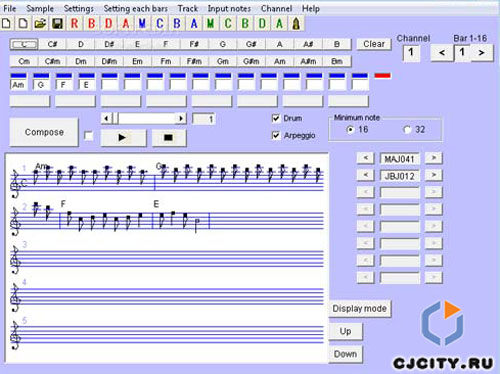This screenshot has width=500, height=374.
Task: Click the Up button
Action: click(x=346, y=331)
